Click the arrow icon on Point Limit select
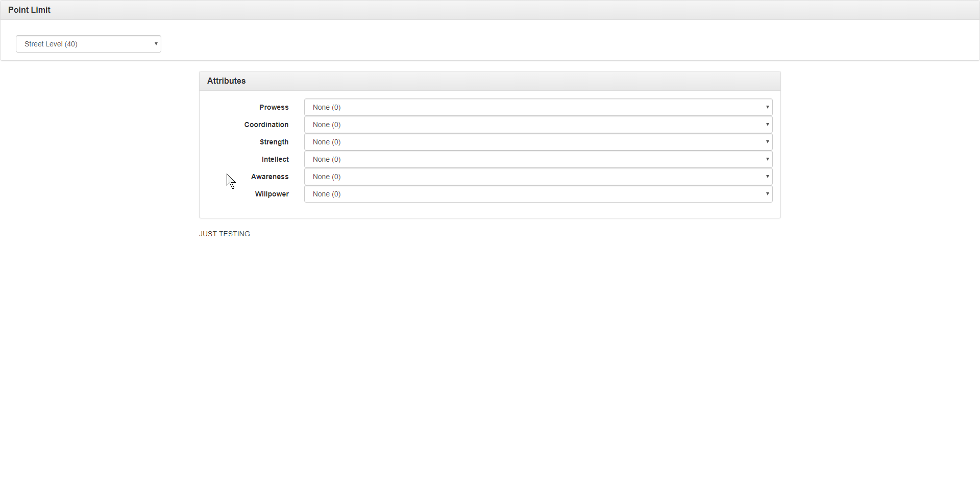980x497 pixels. click(156, 44)
